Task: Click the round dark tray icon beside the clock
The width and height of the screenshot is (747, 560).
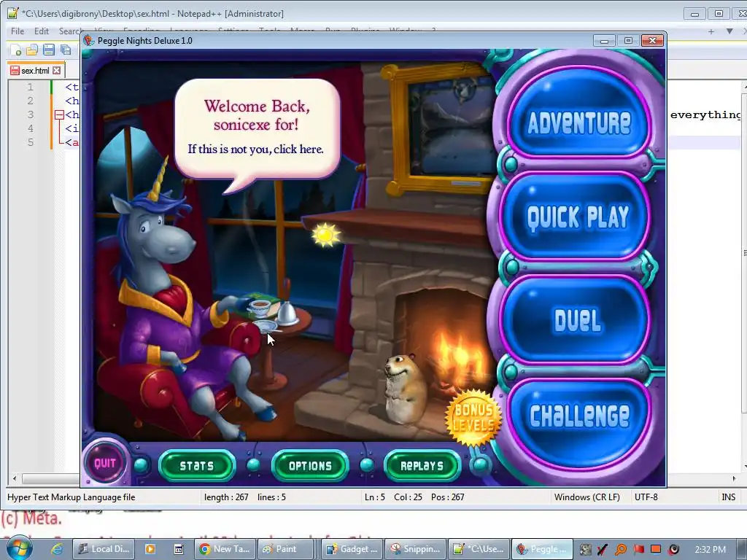Action: (673, 550)
